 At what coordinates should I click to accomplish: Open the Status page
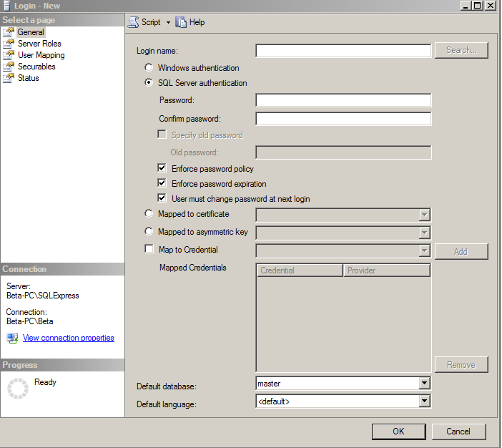28,78
